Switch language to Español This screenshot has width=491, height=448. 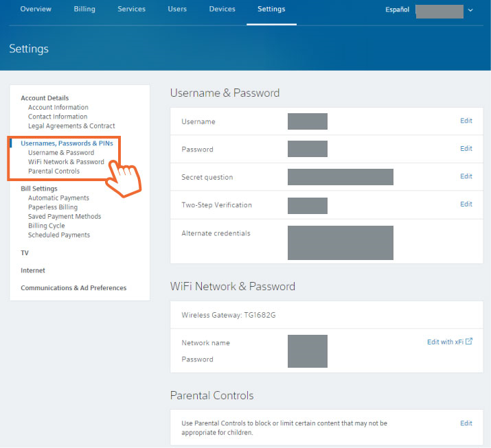pyautogui.click(x=396, y=10)
